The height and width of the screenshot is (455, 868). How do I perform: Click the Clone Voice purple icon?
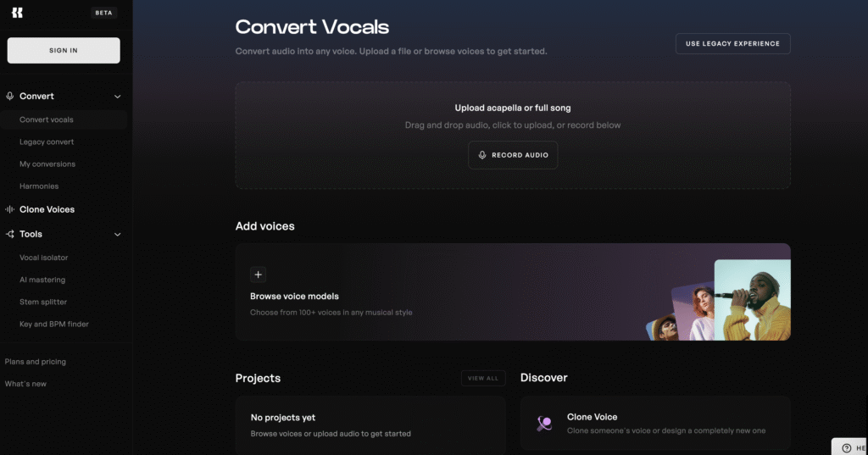click(544, 424)
